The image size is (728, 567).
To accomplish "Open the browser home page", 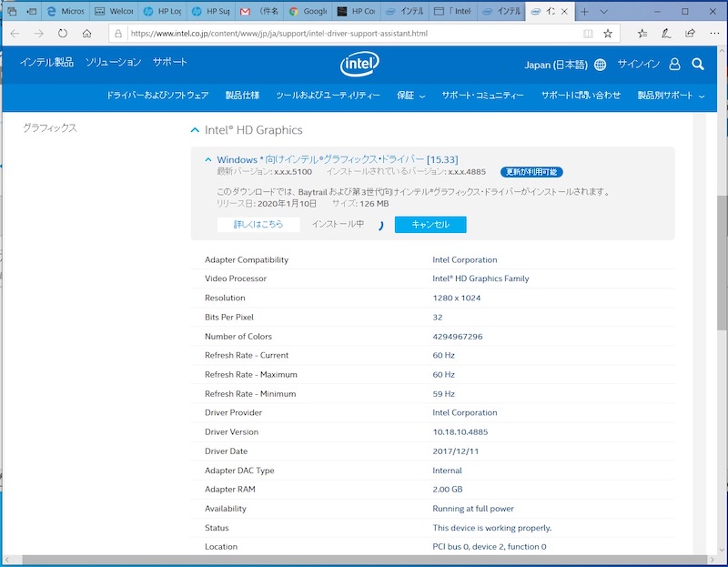I will point(86,34).
